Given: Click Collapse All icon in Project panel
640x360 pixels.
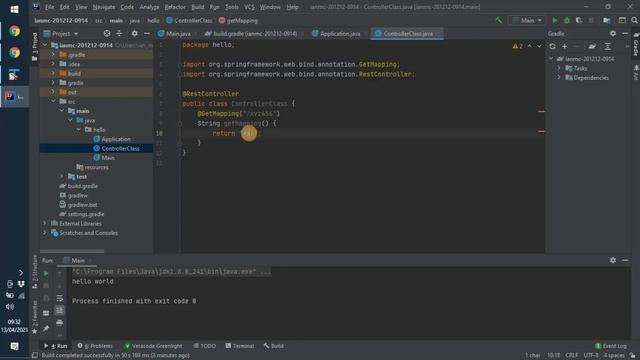Looking at the screenshot, I should point(119,33).
